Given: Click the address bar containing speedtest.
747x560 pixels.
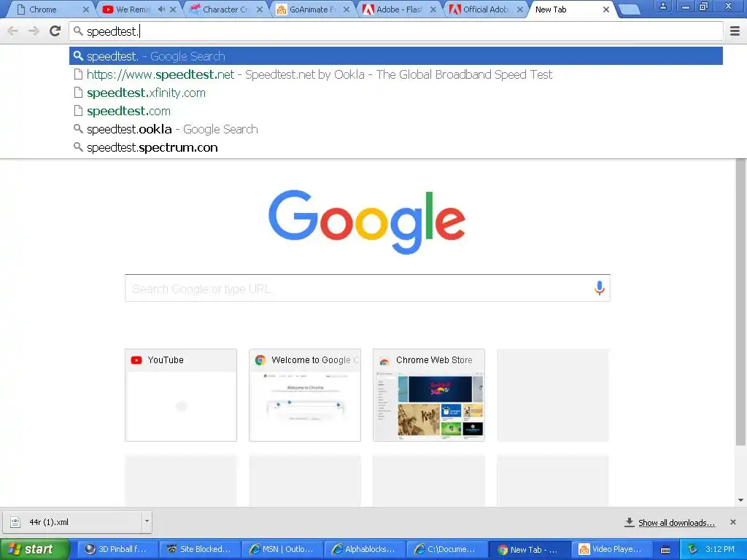Looking at the screenshot, I should tap(396, 31).
